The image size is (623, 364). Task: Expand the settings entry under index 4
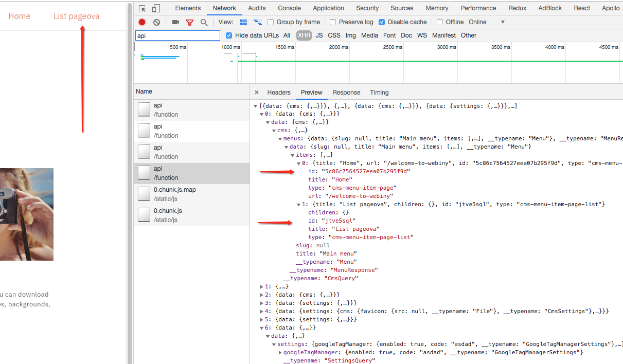[x=261, y=311]
